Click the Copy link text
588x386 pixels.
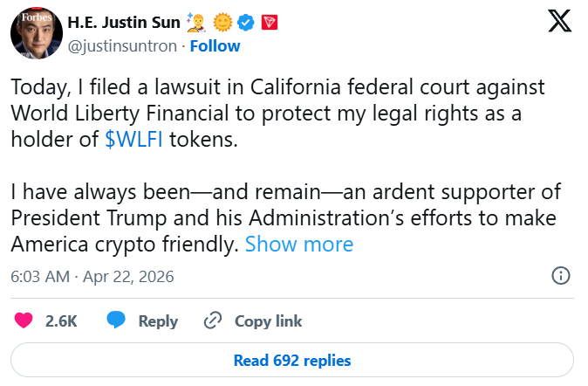[x=268, y=321]
